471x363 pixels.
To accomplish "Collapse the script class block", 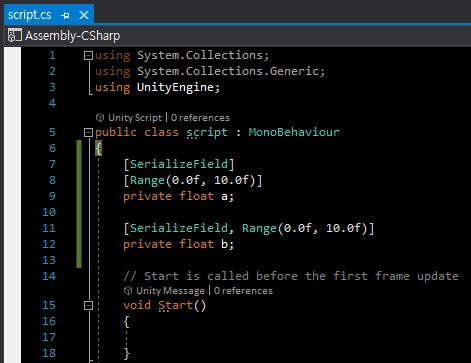I will click(88, 133).
